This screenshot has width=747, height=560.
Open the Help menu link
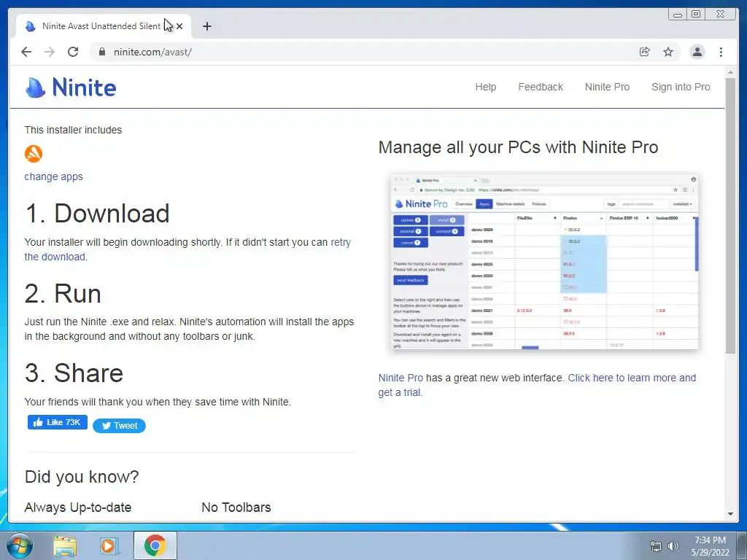coord(485,87)
